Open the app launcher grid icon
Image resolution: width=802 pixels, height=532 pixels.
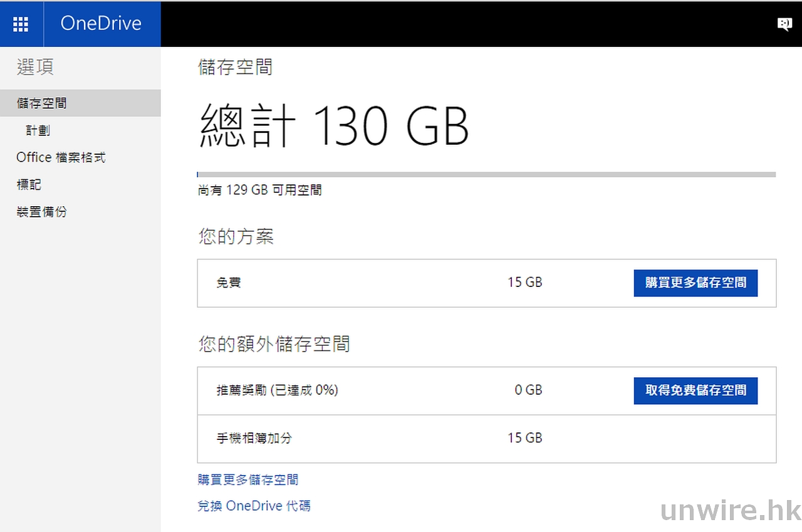pyautogui.click(x=21, y=24)
